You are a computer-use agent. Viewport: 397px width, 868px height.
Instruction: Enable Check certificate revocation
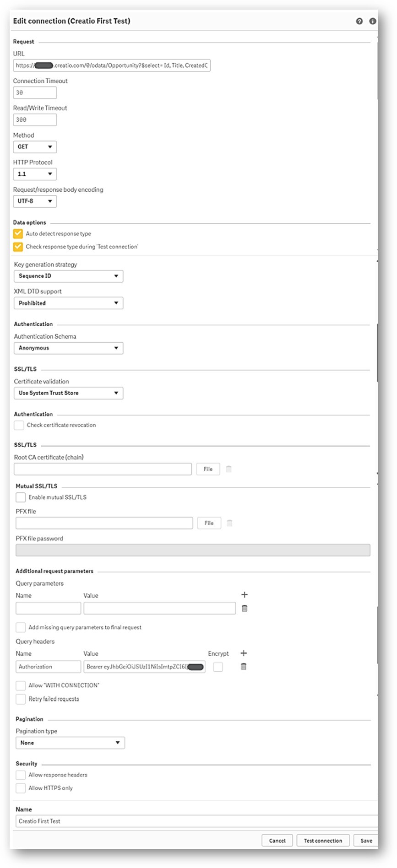click(19, 425)
